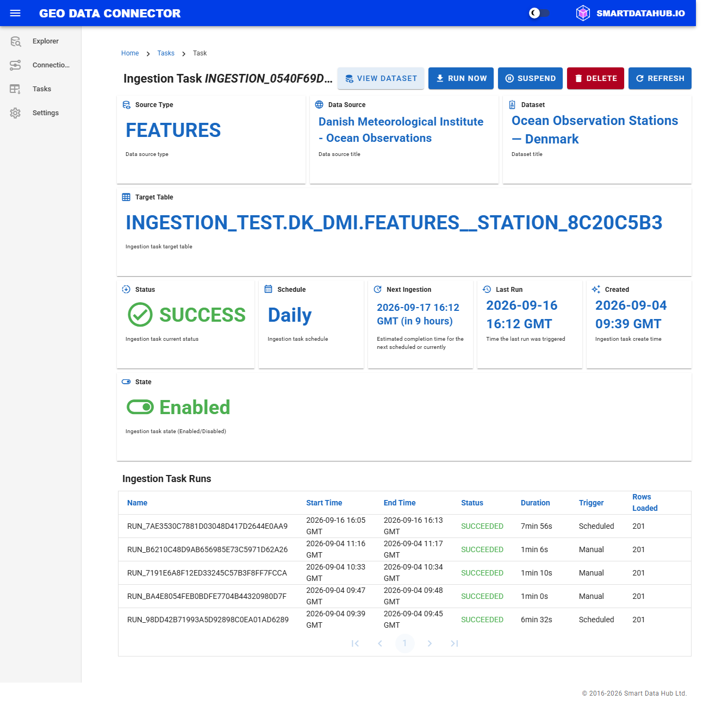Image resolution: width=728 pixels, height=719 pixels.
Task: Refresh the task details
Action: (x=660, y=78)
